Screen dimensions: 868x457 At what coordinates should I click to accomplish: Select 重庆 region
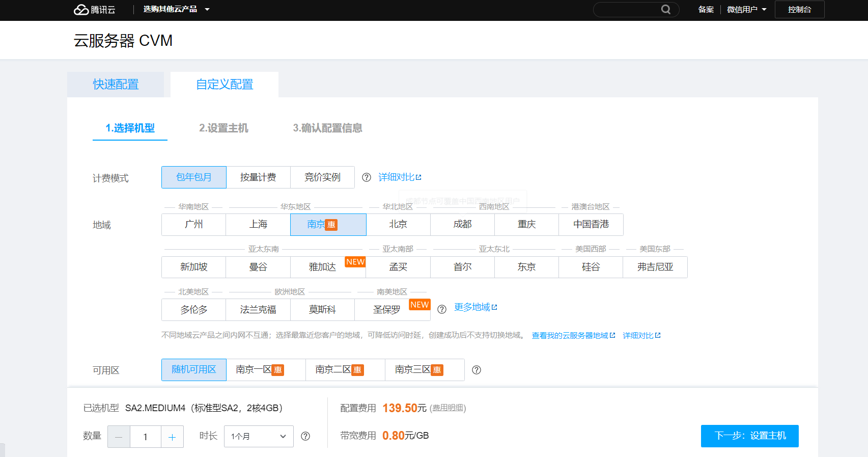click(x=527, y=225)
